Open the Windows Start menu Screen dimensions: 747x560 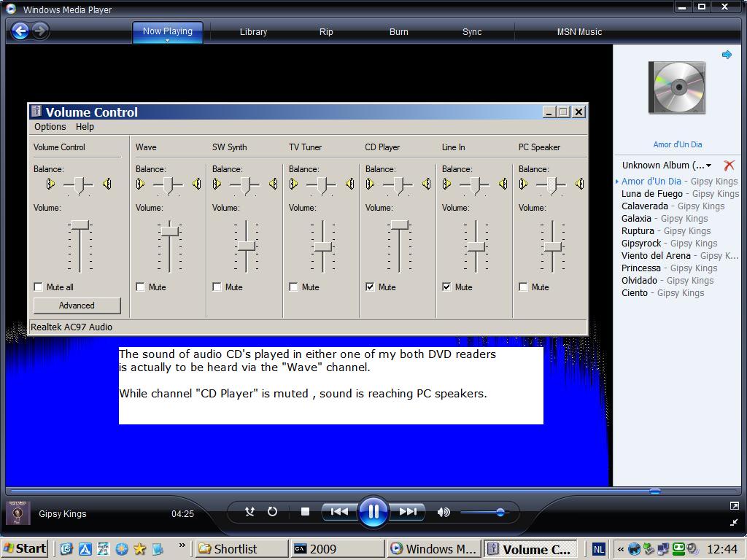coord(25,548)
